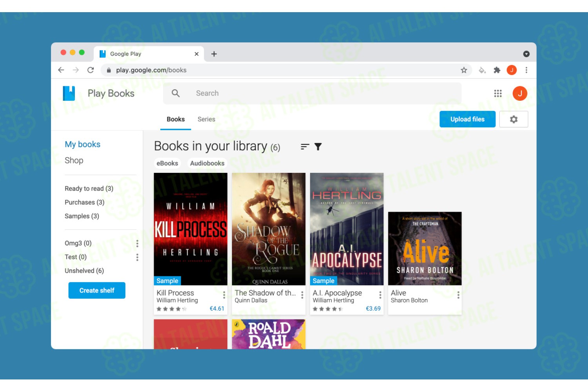Open the Omg3 (0) shelf
Screen dimensions: 588x392
(x=78, y=243)
